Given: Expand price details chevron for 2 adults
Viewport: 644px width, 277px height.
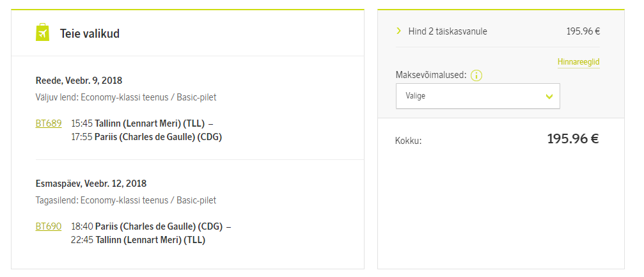Looking at the screenshot, I should pyautogui.click(x=398, y=31).
